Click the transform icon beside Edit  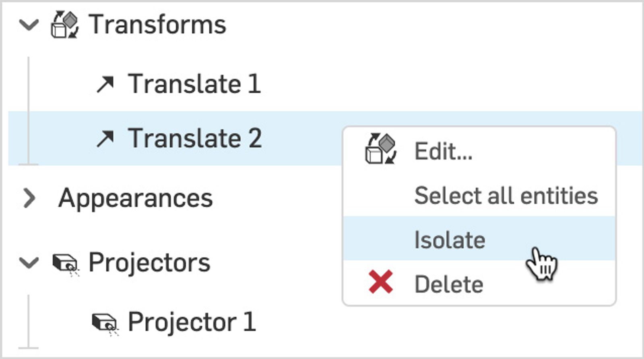381,149
